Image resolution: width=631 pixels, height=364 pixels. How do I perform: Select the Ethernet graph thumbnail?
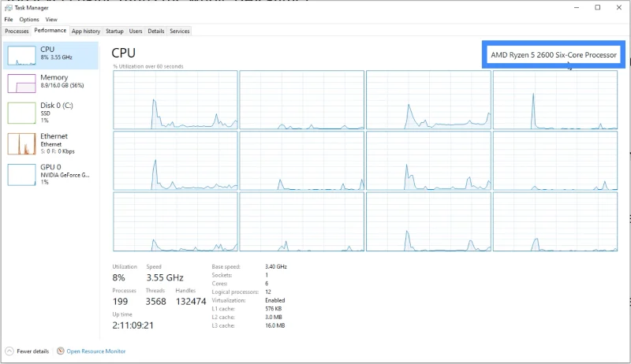click(21, 144)
